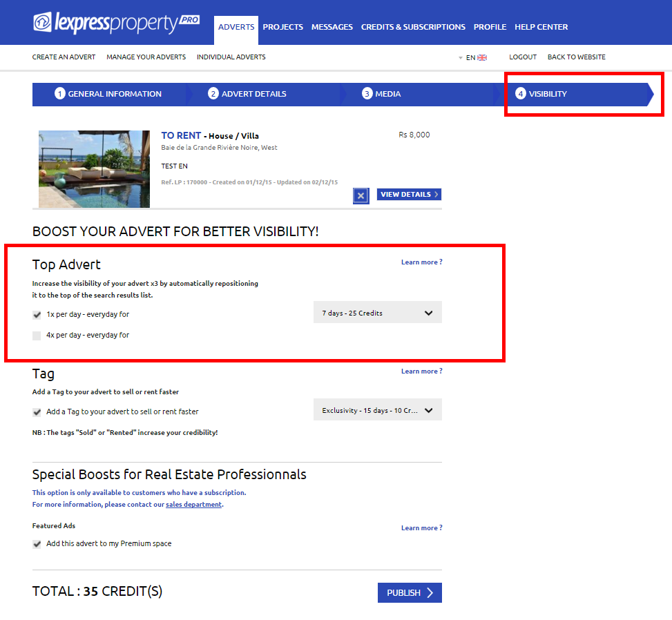
Task: Switch to the ADVERTS tab
Action: coord(236,27)
